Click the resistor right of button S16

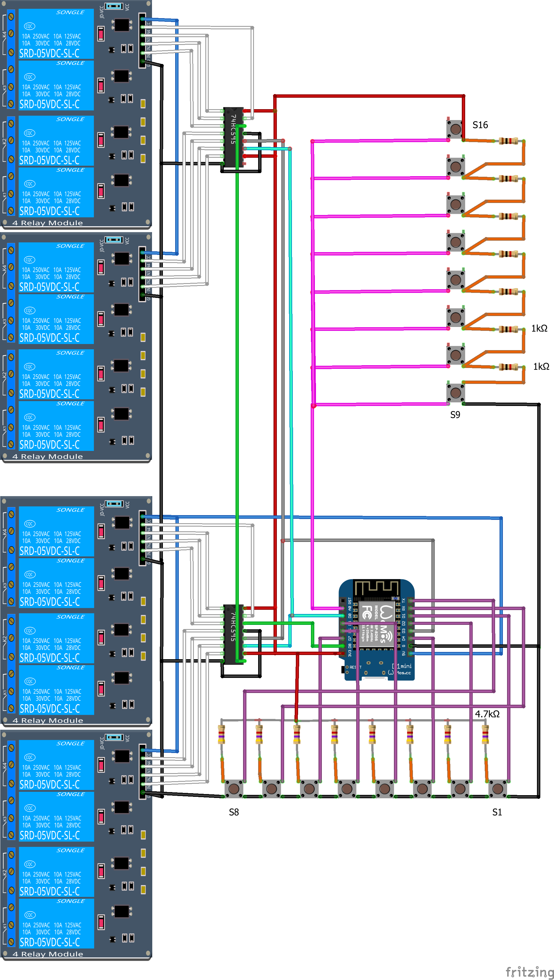click(509, 141)
